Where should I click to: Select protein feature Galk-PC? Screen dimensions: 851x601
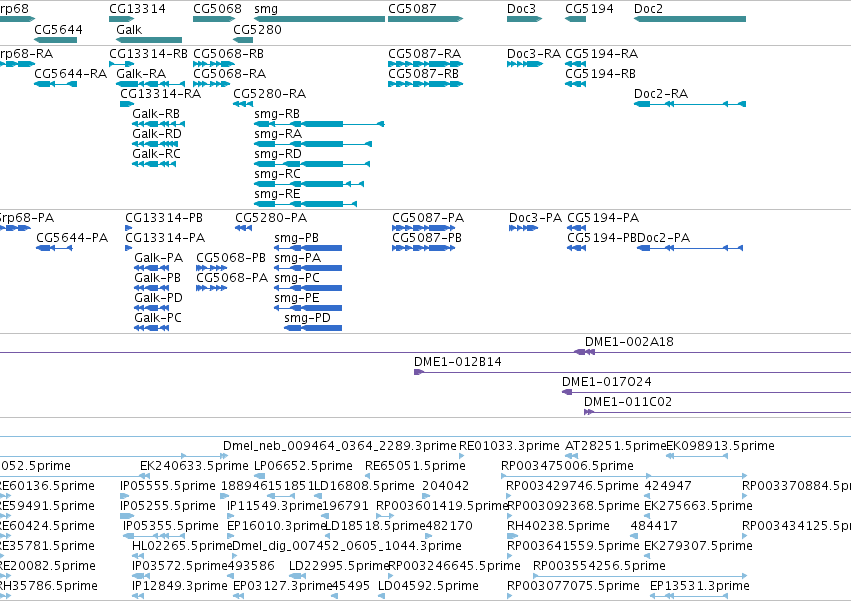coord(151,328)
